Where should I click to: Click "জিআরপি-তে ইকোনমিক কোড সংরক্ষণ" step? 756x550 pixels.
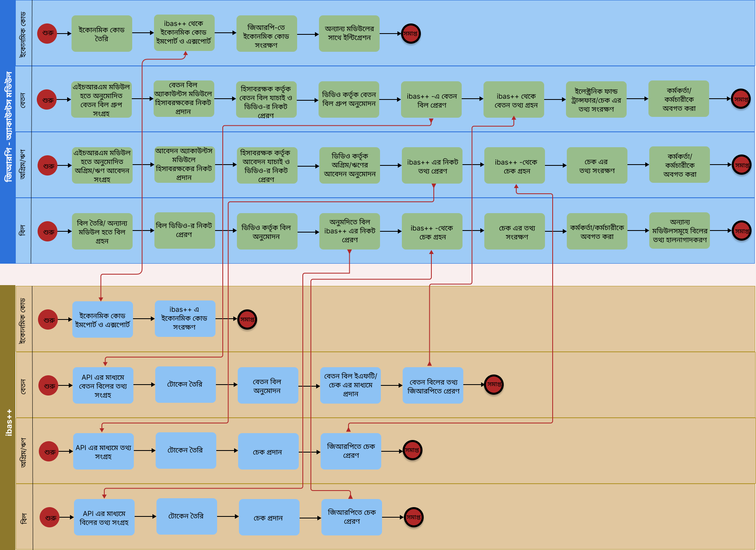click(267, 34)
